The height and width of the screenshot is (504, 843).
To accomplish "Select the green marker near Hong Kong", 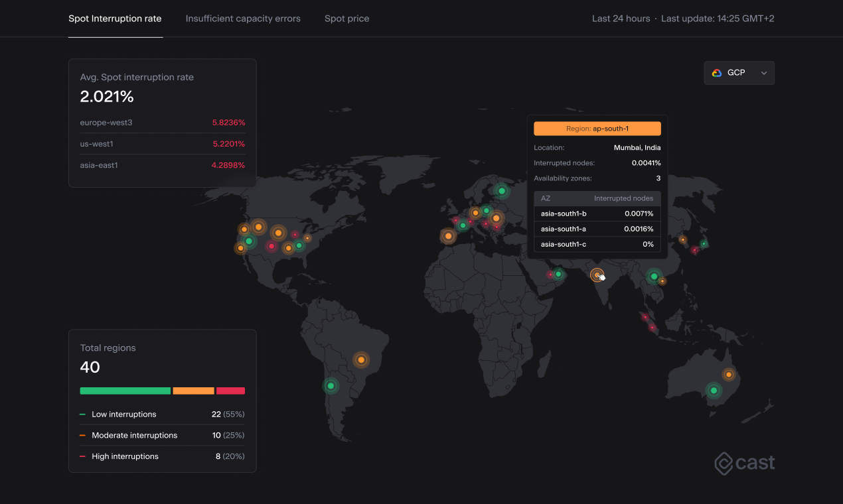I will (x=654, y=277).
